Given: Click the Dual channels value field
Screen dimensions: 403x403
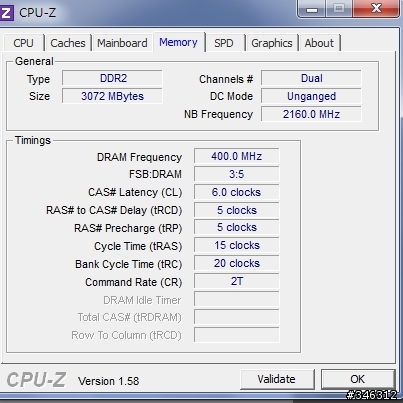Looking at the screenshot, I should pyautogui.click(x=311, y=78).
